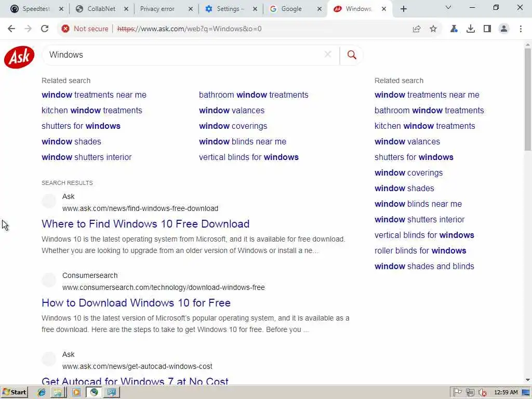This screenshot has height=399, width=532.
Task: Share this page via the share icon
Action: 417,29
